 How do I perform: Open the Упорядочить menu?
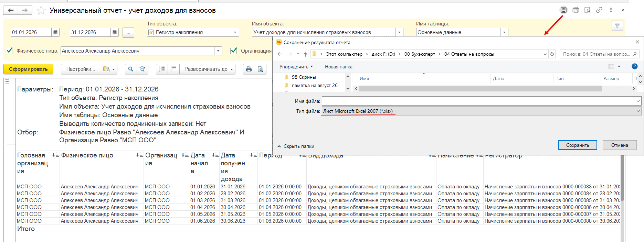[x=296, y=67]
